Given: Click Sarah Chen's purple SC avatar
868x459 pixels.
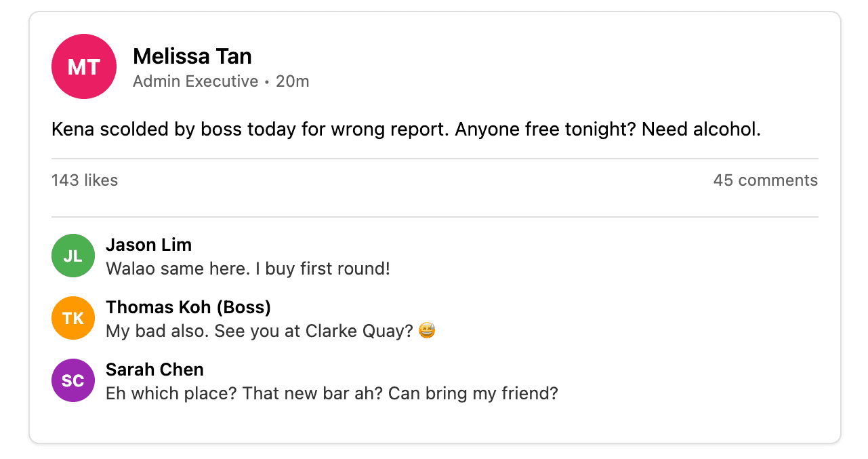Looking at the screenshot, I should click(x=73, y=380).
